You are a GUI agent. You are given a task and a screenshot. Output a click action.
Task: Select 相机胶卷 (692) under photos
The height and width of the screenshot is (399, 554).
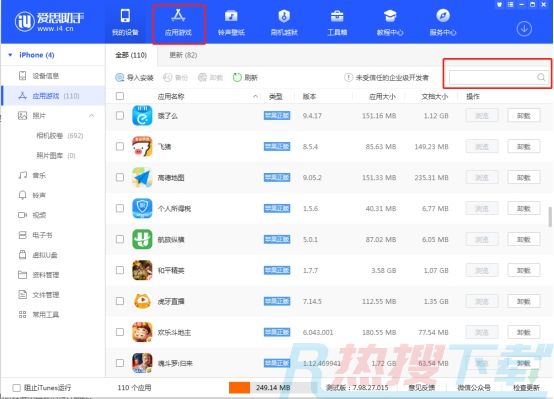[x=59, y=136]
